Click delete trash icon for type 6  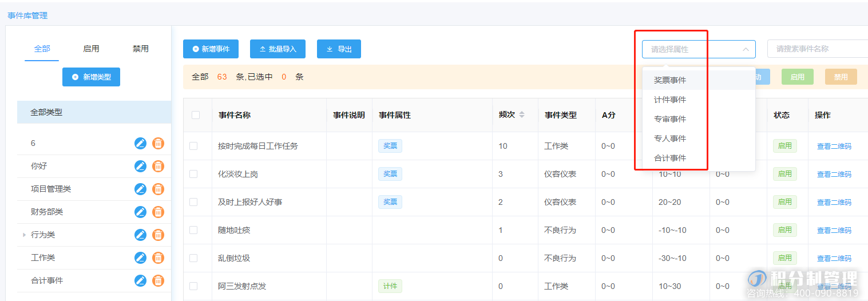click(158, 143)
